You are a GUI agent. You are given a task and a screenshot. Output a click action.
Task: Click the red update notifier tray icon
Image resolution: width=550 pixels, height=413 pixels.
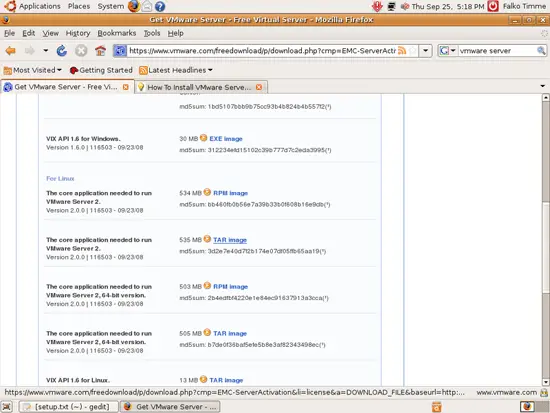377,6
